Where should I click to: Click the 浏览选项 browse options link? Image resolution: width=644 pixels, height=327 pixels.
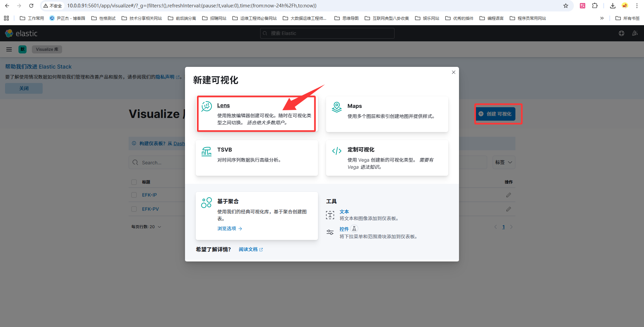click(230, 229)
